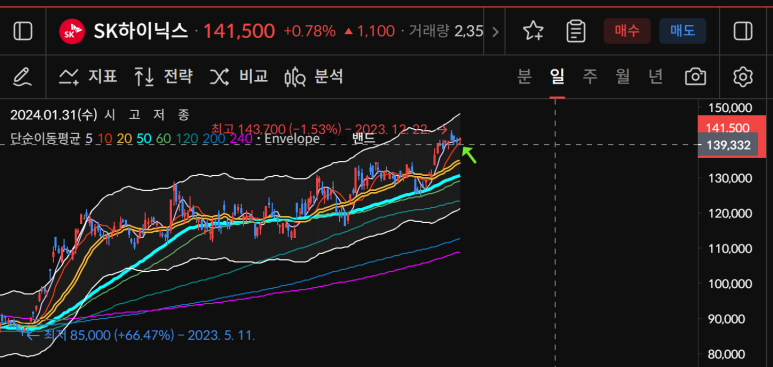Switch to 년 yearly chart tab

tap(655, 76)
